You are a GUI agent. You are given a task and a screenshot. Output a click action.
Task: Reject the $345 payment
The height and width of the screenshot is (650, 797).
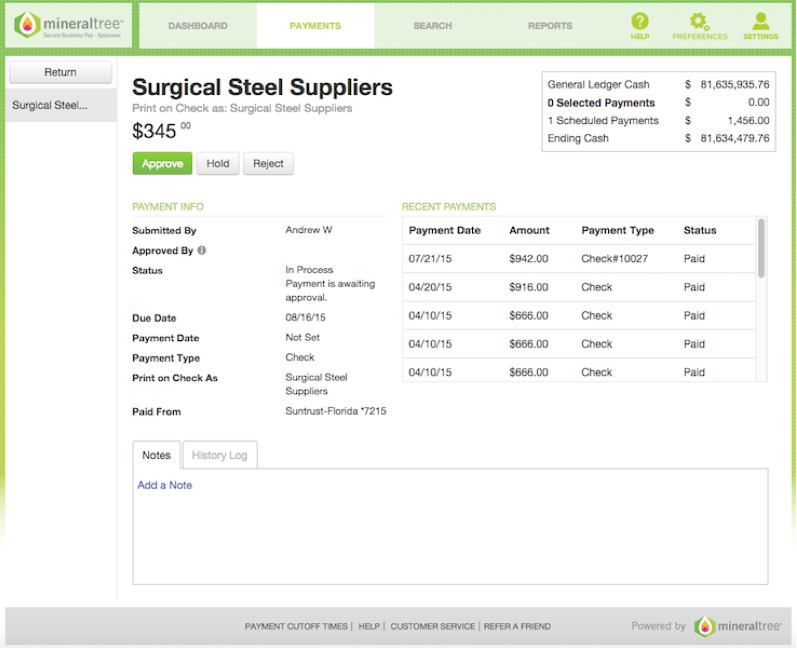point(268,164)
